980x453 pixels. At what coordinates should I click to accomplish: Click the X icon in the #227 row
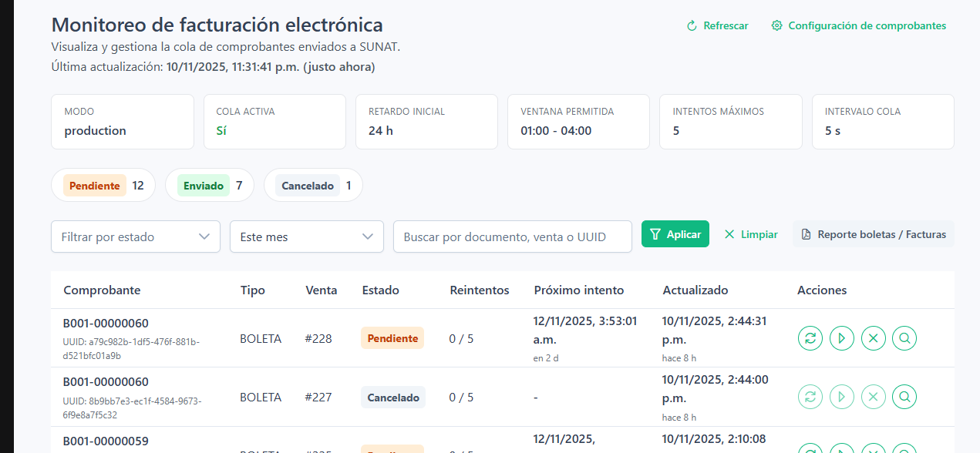click(x=873, y=397)
